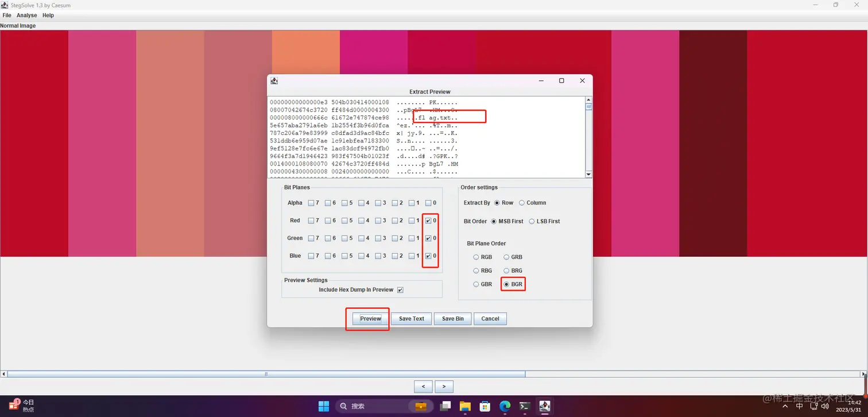Open Task View in taskbar
Image resolution: width=868 pixels, height=417 pixels.
[445, 406]
